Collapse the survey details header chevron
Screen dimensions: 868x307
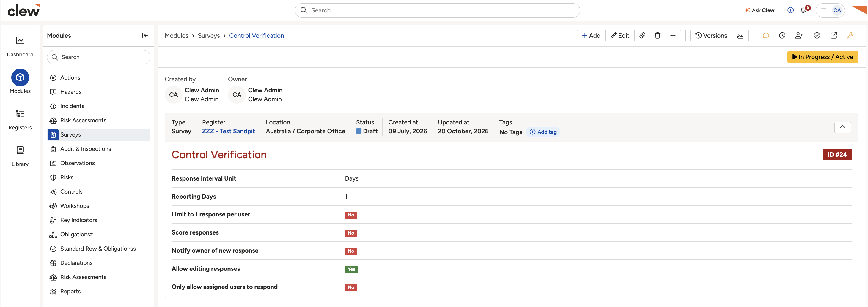pos(842,127)
